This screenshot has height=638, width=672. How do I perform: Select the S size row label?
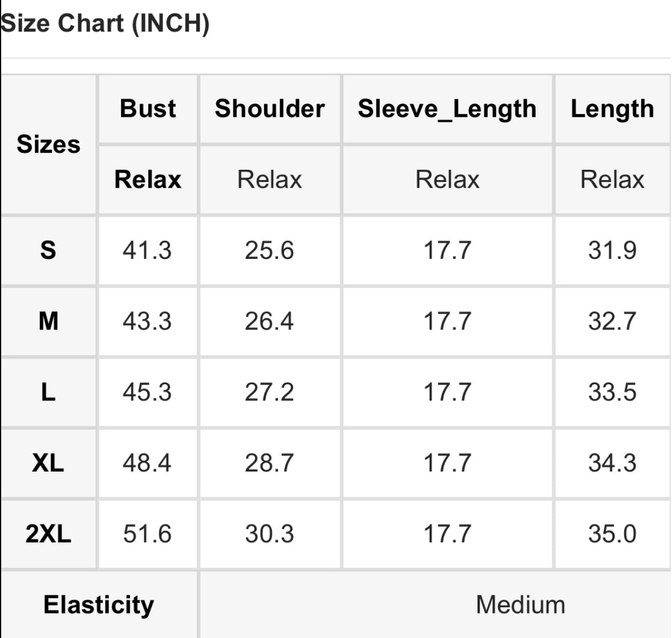(x=48, y=250)
